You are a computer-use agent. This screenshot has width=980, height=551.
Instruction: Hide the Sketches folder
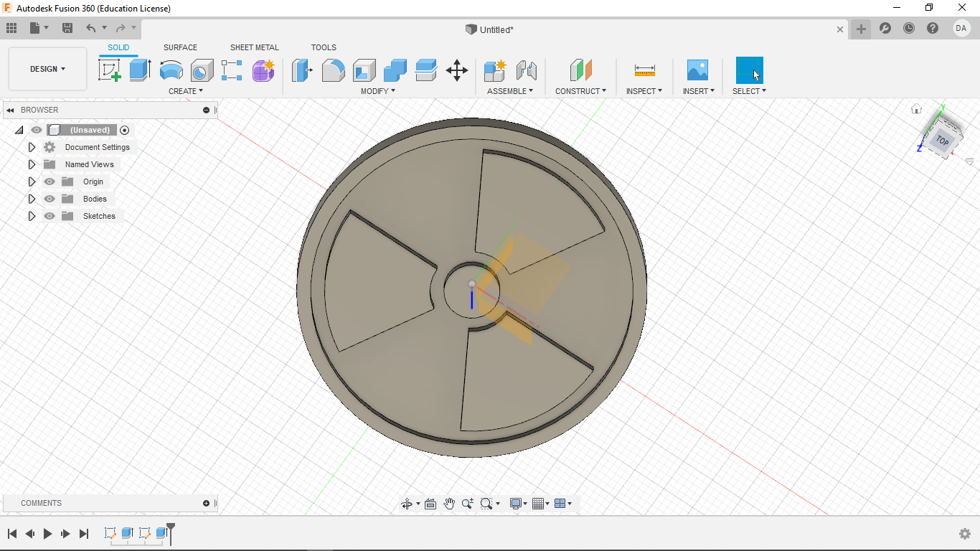click(50, 216)
